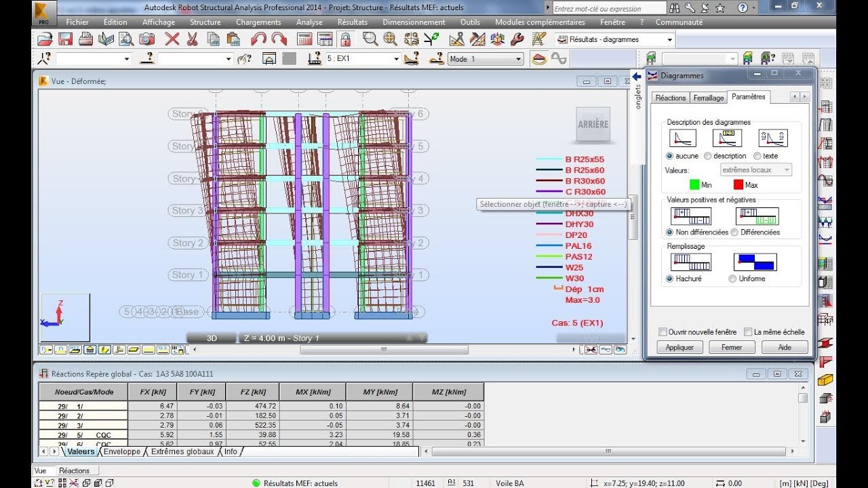Click the Aide button
The width and height of the screenshot is (868, 488).
(785, 347)
